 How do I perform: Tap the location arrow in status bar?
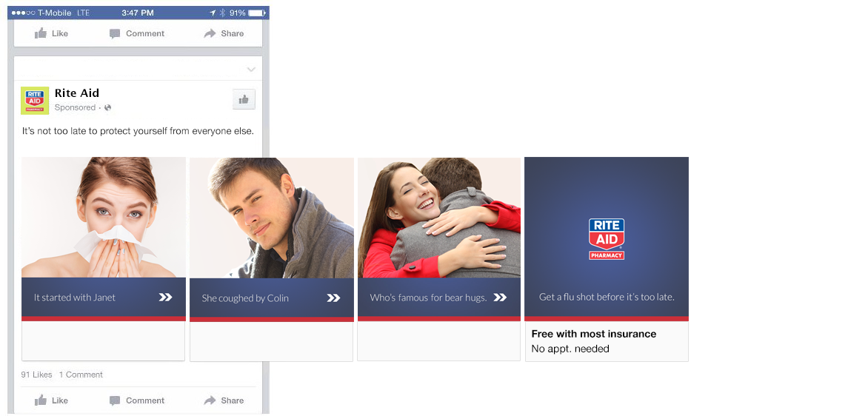tap(213, 13)
